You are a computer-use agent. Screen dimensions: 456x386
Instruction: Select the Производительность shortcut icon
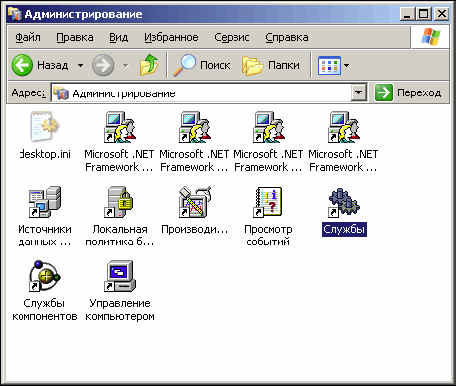194,202
